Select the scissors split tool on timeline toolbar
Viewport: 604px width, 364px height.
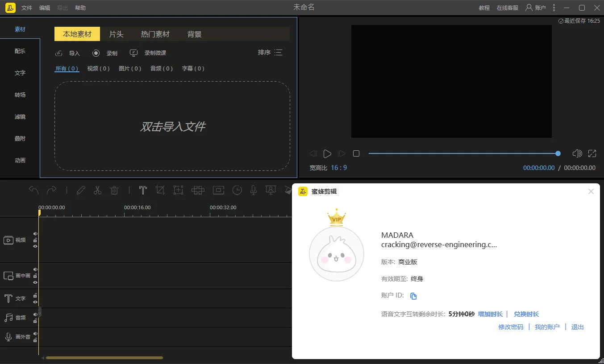[97, 190]
